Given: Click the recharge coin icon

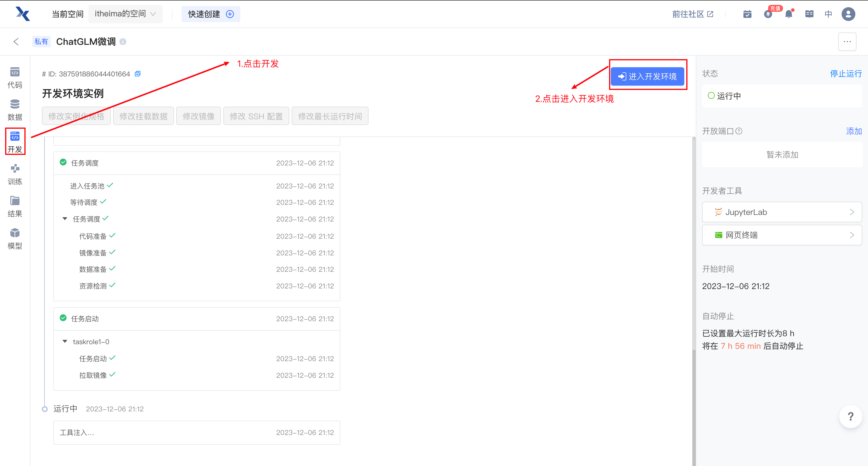Looking at the screenshot, I should click(768, 14).
